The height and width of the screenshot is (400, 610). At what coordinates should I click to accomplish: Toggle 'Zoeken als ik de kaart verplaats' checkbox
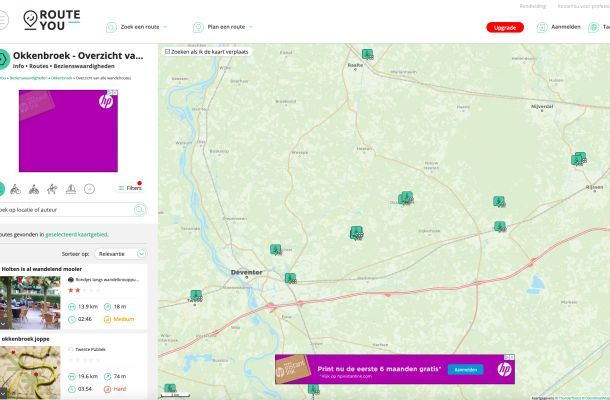[167, 50]
